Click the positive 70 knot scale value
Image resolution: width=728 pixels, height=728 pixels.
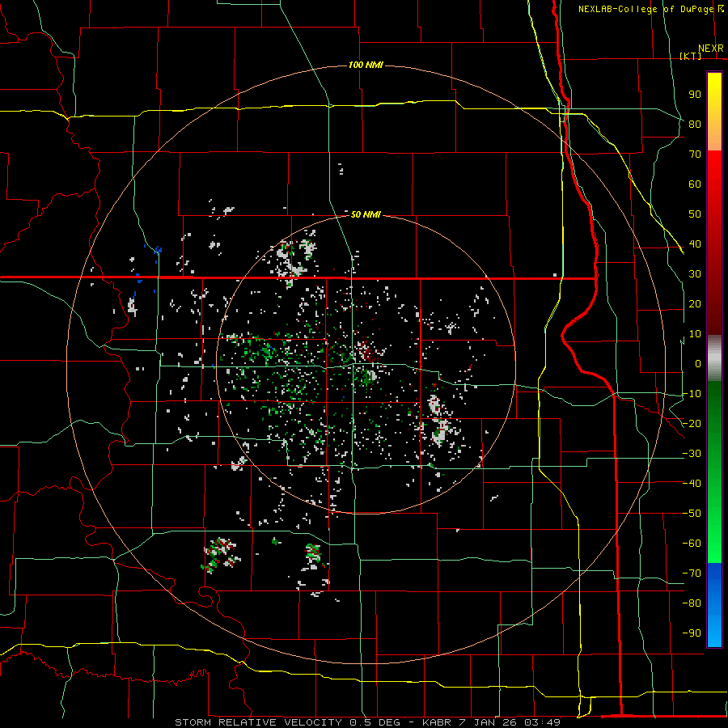pos(695,154)
